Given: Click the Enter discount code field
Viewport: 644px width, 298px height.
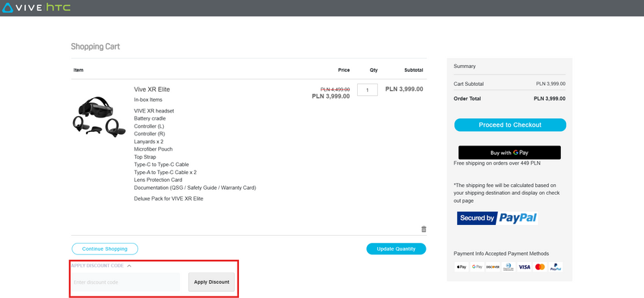Looking at the screenshot, I should tap(125, 282).
